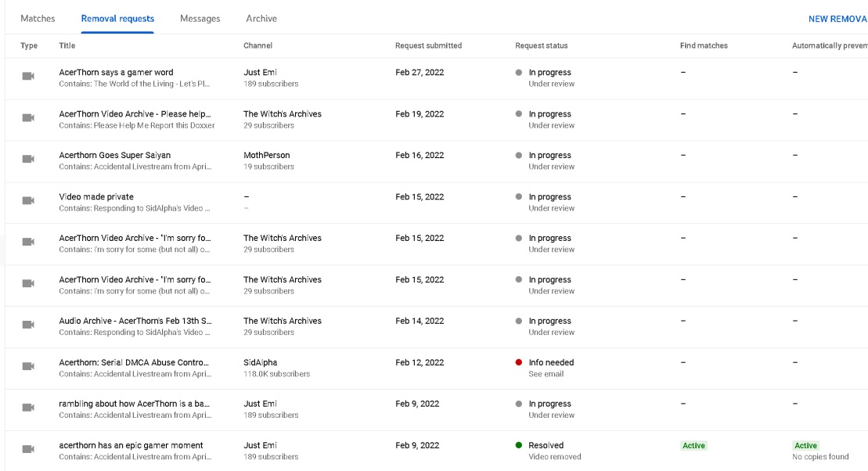The height and width of the screenshot is (471, 868).
Task: Select 'Video made private' title text
Action: tap(96, 196)
